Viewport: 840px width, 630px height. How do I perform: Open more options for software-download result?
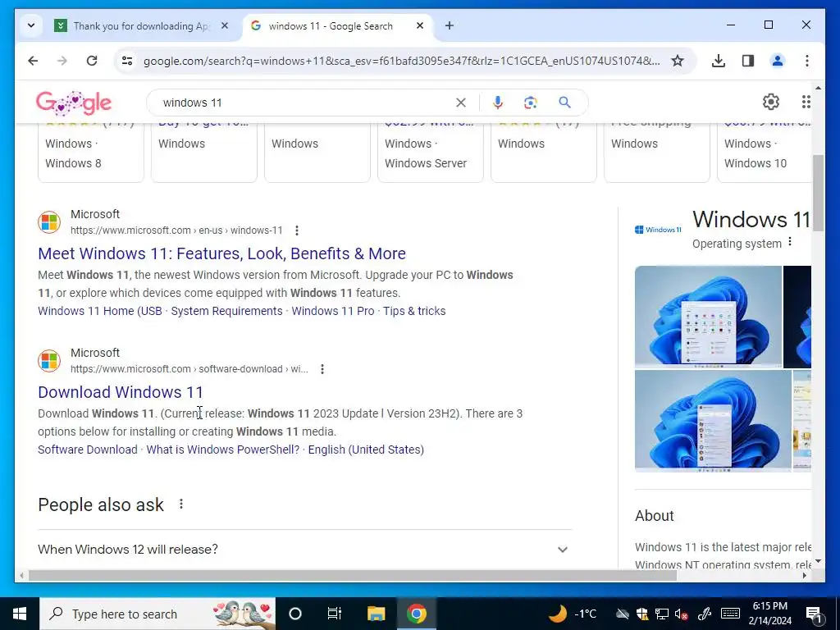point(322,369)
